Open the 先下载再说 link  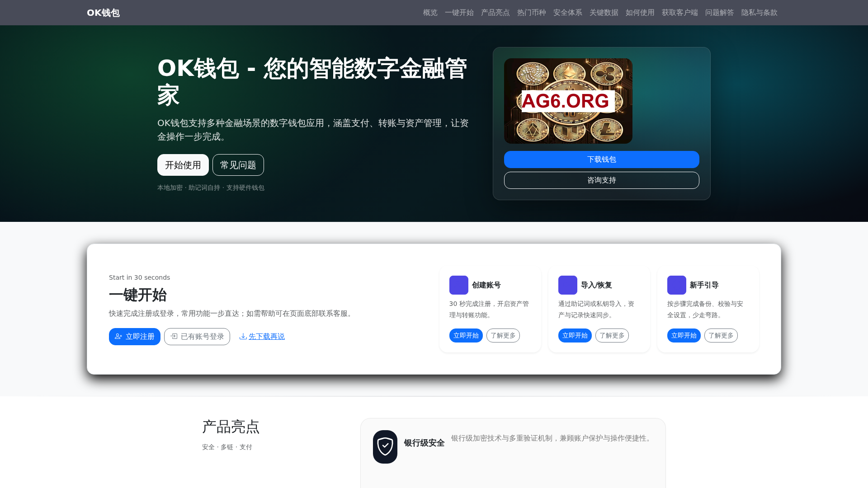tap(267, 337)
